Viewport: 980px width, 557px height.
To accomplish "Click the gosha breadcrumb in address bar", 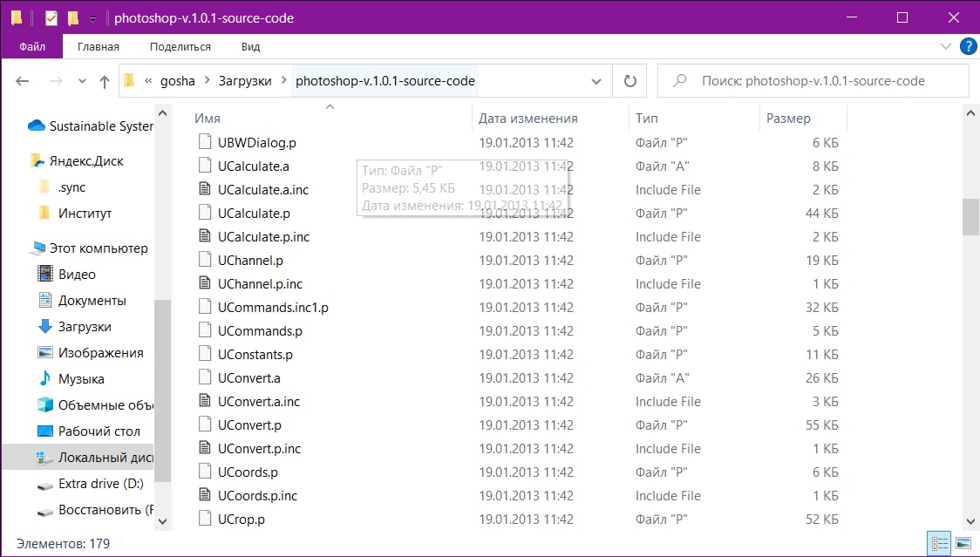I will 179,81.
